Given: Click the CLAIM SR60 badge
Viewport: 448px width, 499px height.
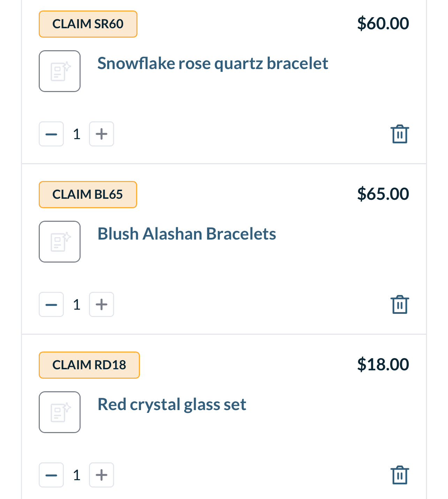Looking at the screenshot, I should click(x=88, y=24).
